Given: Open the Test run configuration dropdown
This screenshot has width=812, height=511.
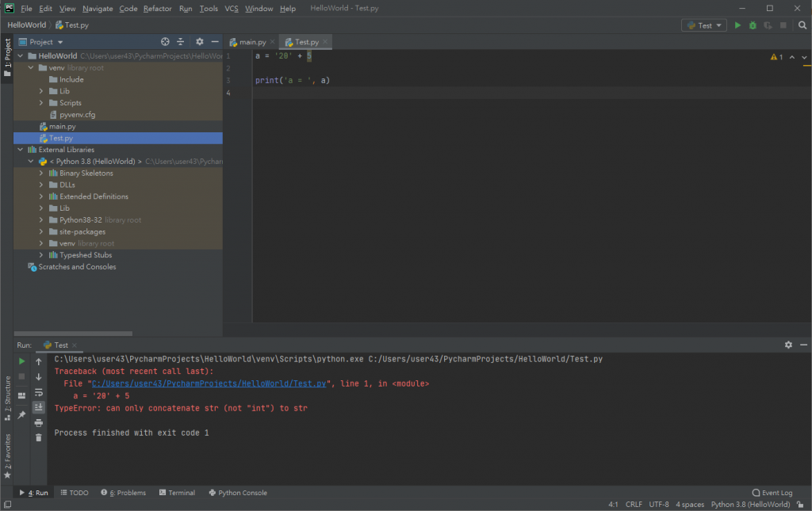Looking at the screenshot, I should (x=704, y=25).
